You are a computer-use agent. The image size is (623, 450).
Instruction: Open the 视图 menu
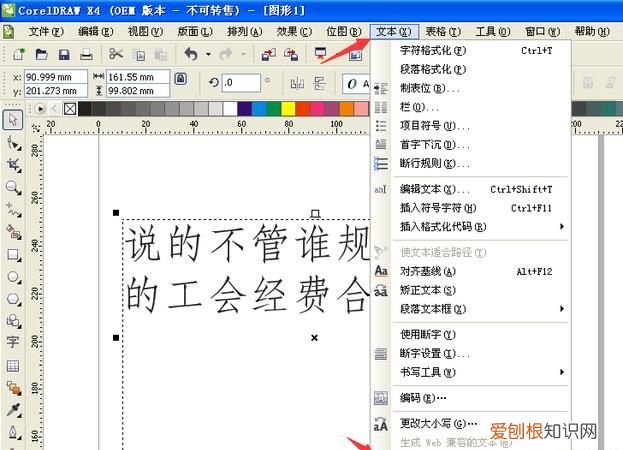(145, 31)
